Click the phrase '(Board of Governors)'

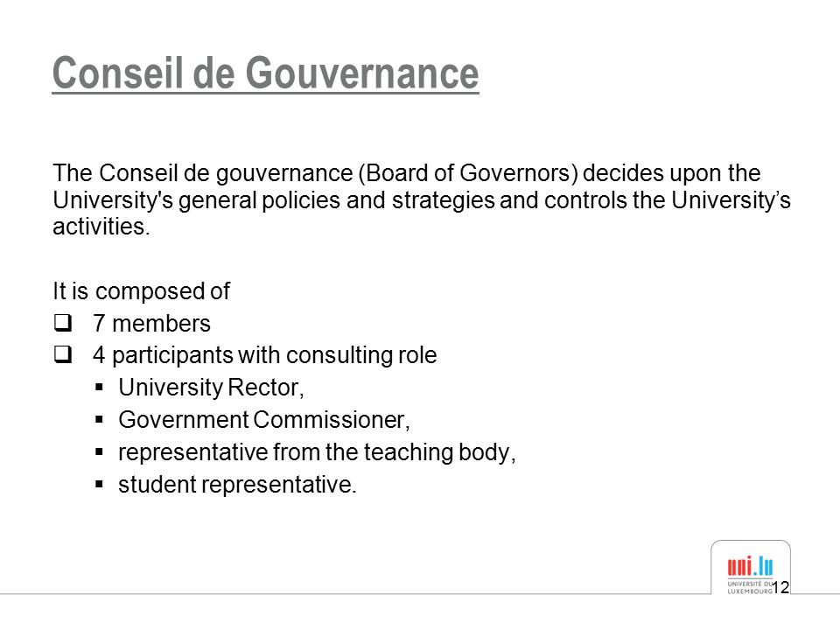point(468,173)
